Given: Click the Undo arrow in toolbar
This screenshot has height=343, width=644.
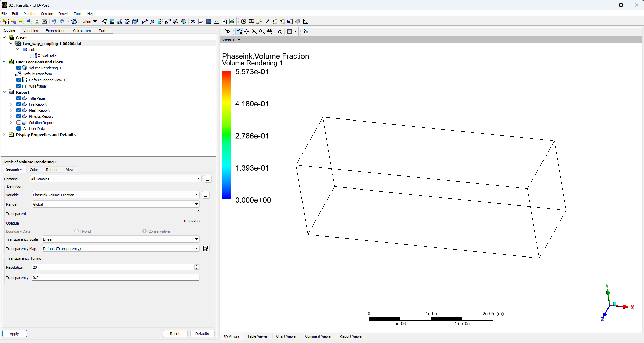Looking at the screenshot, I should (54, 21).
